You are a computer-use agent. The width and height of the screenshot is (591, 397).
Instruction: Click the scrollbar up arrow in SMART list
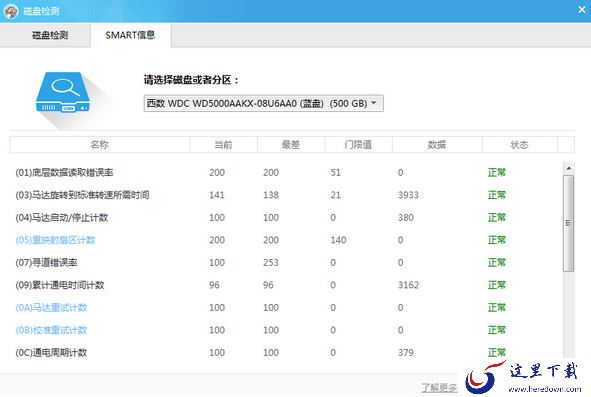[569, 168]
